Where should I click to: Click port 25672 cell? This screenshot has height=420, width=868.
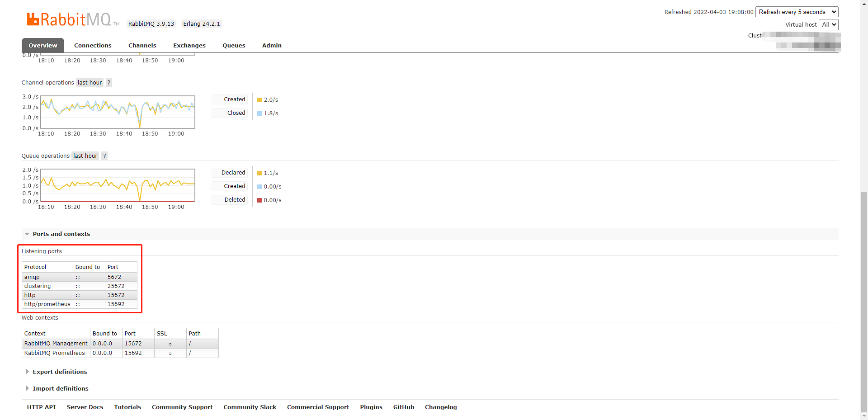[121, 286]
